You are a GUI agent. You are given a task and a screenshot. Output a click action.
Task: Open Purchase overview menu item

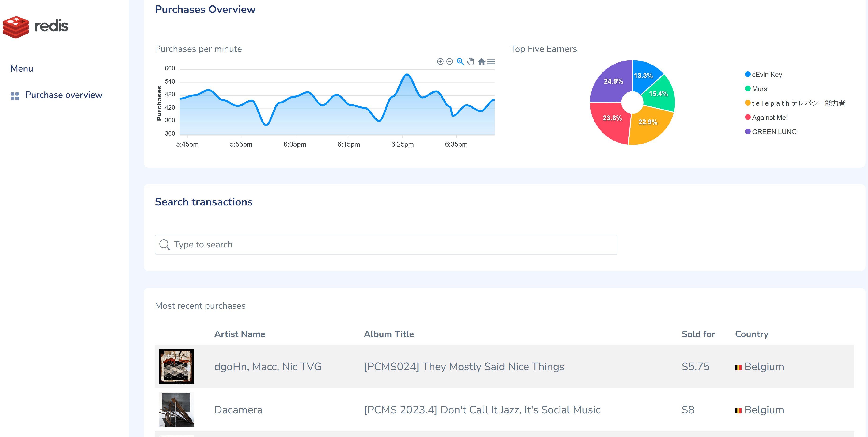(64, 95)
